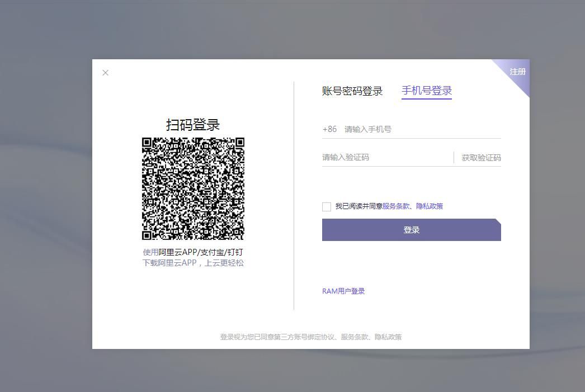The height and width of the screenshot is (392, 585).
Task: Click the purple 登录 button
Action: (x=411, y=230)
